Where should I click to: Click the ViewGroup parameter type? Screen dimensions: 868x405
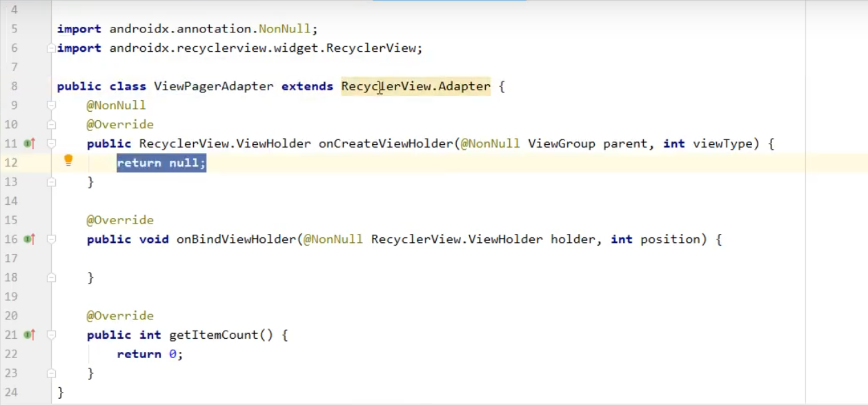click(x=562, y=144)
